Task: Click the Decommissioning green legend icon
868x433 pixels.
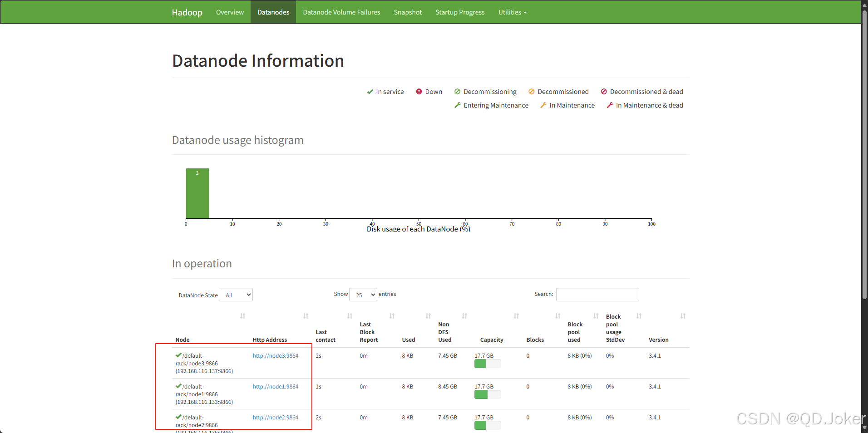Action: (x=457, y=92)
